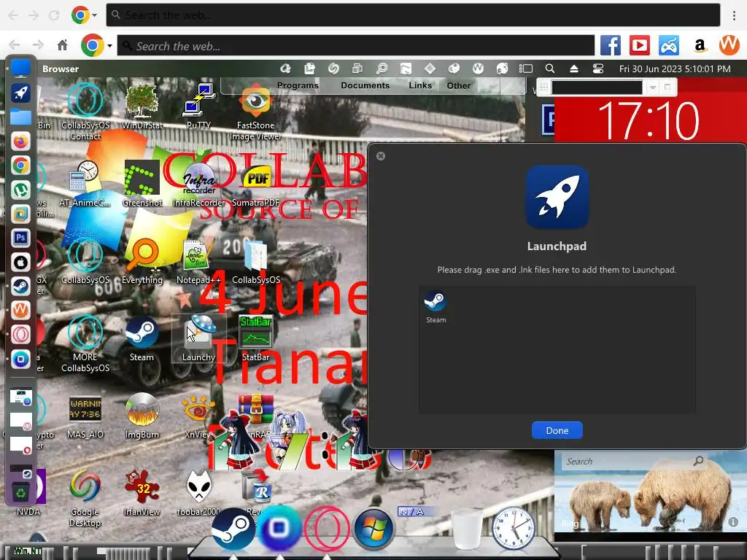The height and width of the screenshot is (560, 747).
Task: Open CollabSysOS Contact shortcut
Action: pyautogui.click(x=85, y=112)
